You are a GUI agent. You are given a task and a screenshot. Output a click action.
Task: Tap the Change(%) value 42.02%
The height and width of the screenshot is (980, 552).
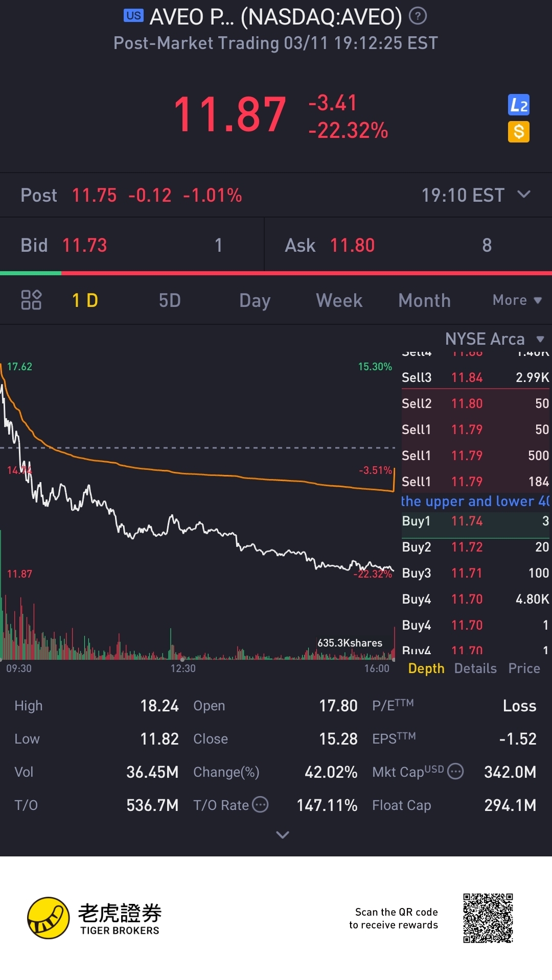tap(331, 772)
